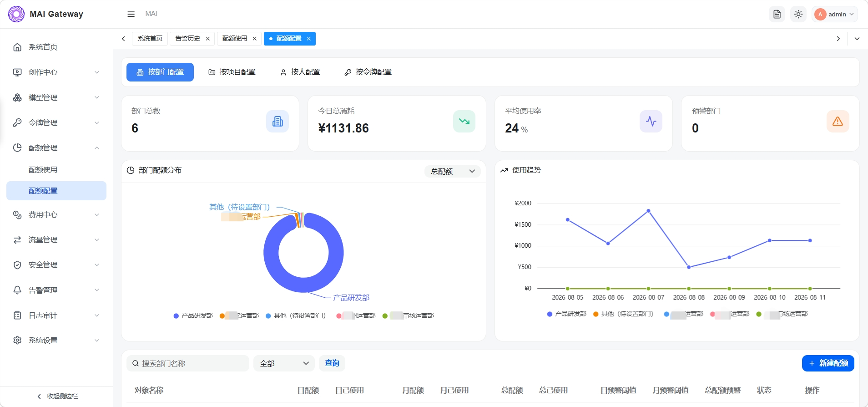Open the document icon in top bar
This screenshot has height=407, width=868.
point(777,14)
